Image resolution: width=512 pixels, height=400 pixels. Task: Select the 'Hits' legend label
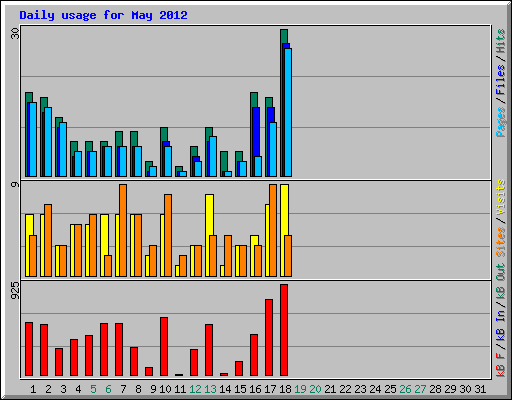(x=501, y=41)
